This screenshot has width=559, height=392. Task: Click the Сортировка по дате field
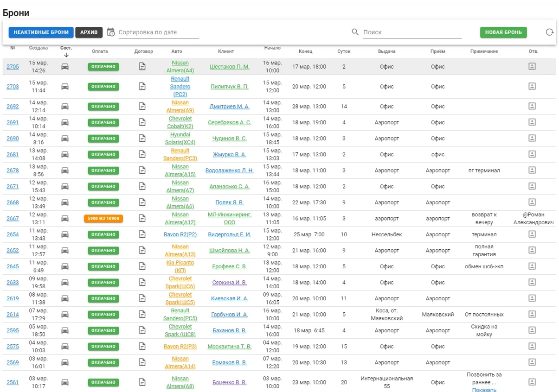159,32
